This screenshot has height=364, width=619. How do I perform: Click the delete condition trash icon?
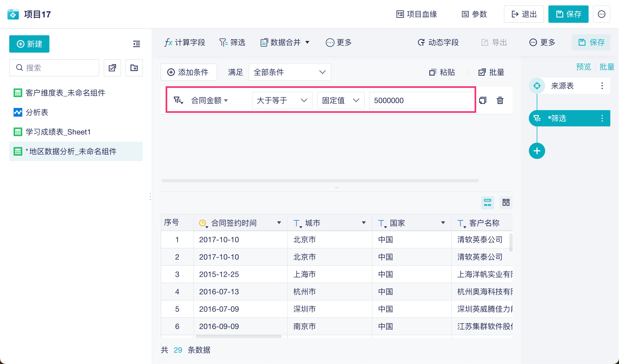[500, 100]
